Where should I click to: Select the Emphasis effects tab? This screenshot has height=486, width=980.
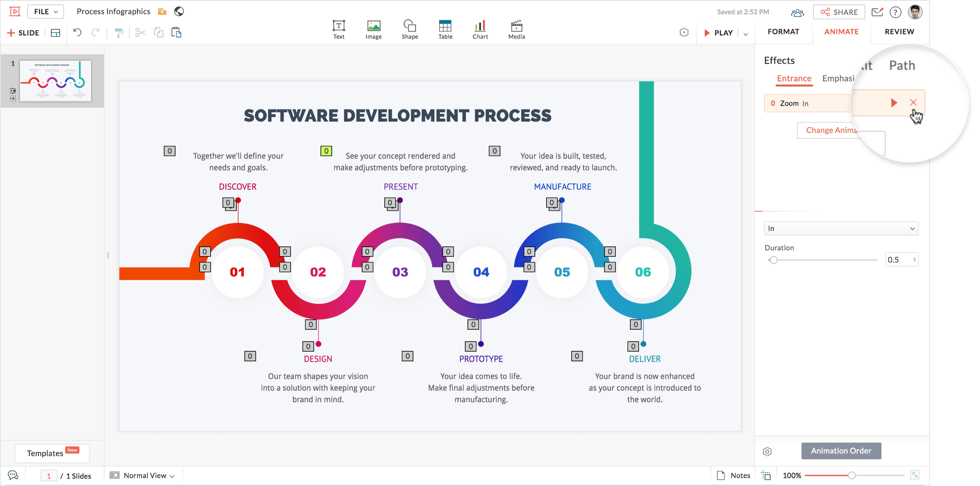point(838,78)
